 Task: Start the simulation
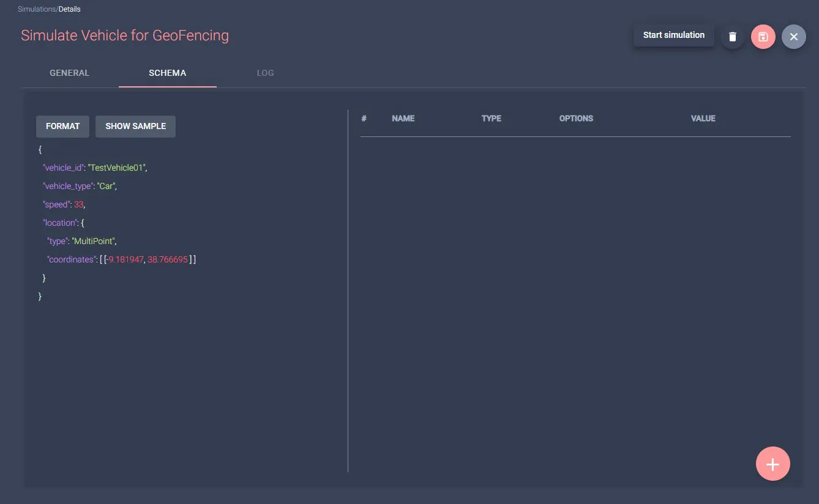pos(673,35)
